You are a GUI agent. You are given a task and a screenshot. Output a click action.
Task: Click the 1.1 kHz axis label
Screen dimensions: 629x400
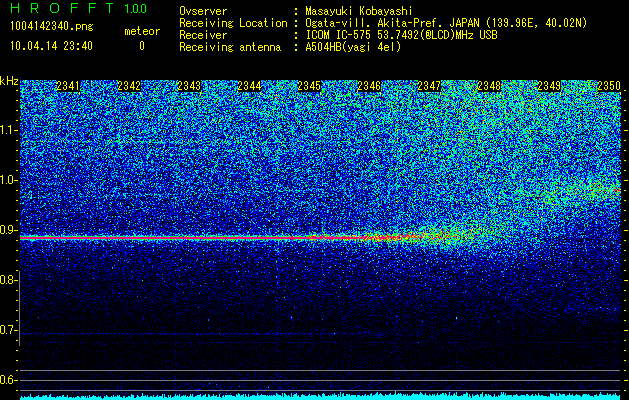click(x=8, y=130)
